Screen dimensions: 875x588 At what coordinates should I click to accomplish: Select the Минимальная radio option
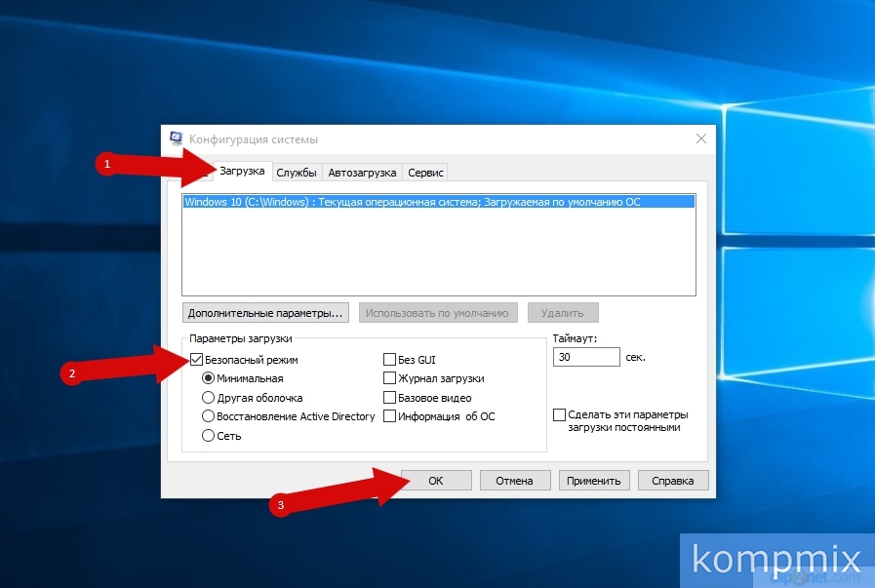[x=208, y=378]
